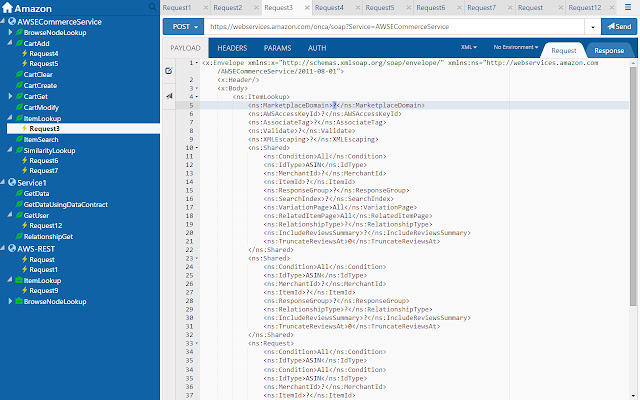Image resolution: width=640 pixels, height=400 pixels.
Task: Click the globe icon next to AWSECommerceService
Action: (11, 22)
